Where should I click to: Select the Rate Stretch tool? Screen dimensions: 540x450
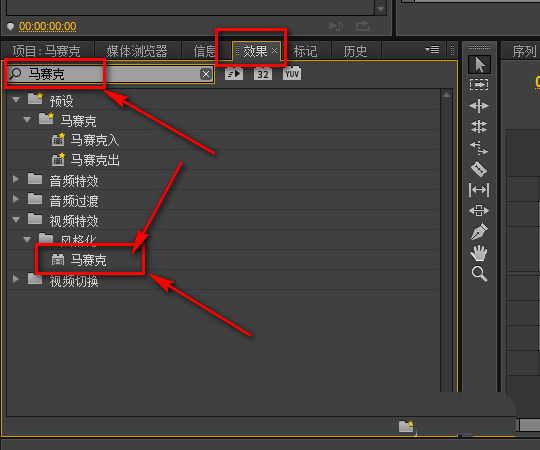pyautogui.click(x=479, y=148)
